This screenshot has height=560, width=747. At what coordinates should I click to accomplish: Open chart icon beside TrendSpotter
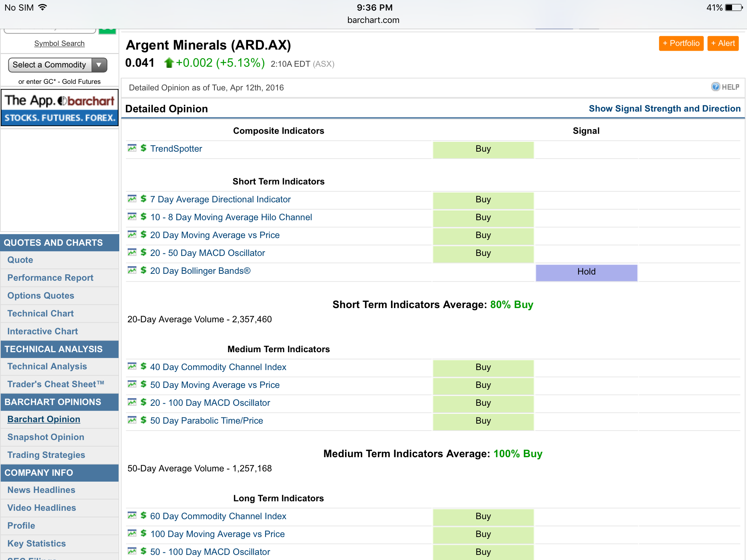pos(132,148)
